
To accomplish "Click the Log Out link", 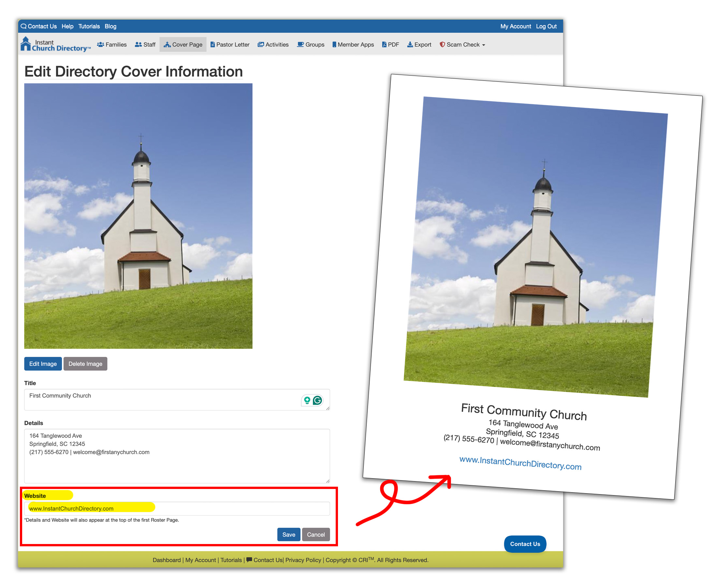I will tap(546, 26).
